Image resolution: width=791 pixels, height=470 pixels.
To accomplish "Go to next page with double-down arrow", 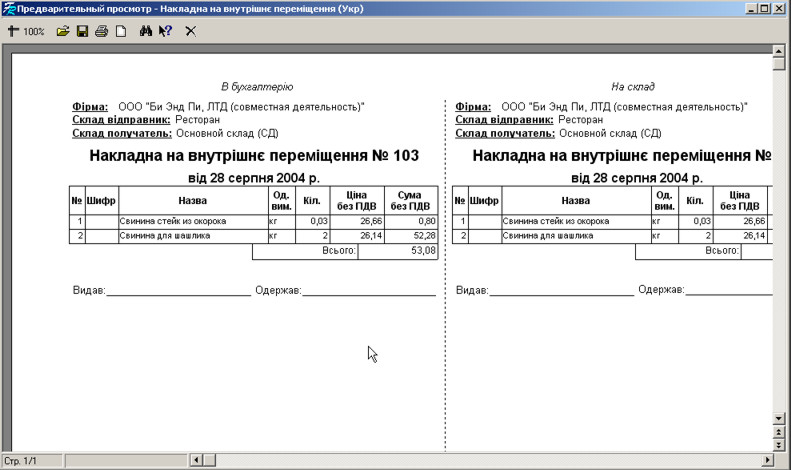I will [779, 444].
